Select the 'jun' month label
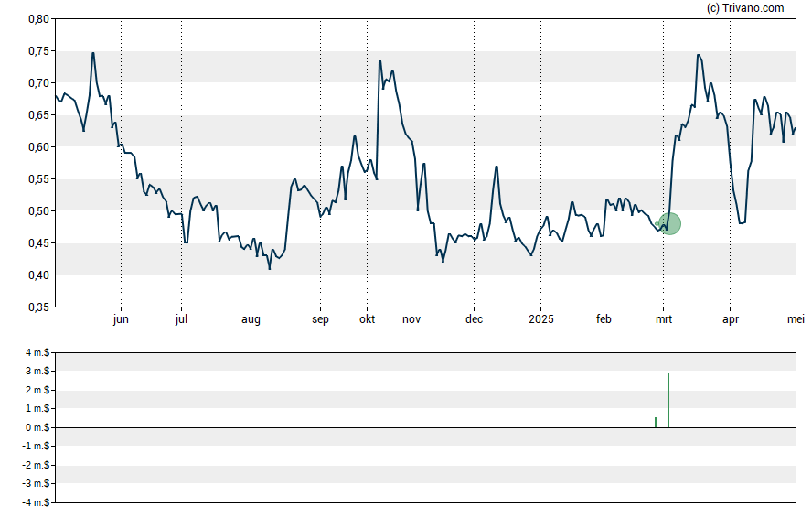This screenshot has height=517, width=812. pyautogui.click(x=121, y=319)
